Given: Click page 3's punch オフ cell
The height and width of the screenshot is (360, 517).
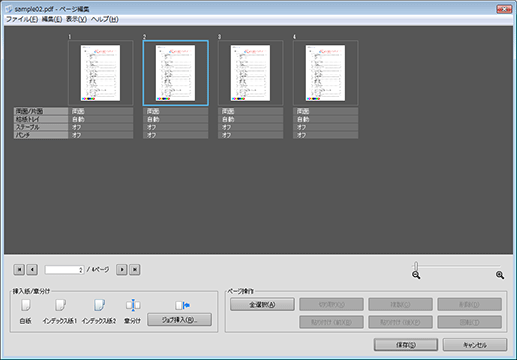Looking at the screenshot, I should pyautogui.click(x=251, y=135).
